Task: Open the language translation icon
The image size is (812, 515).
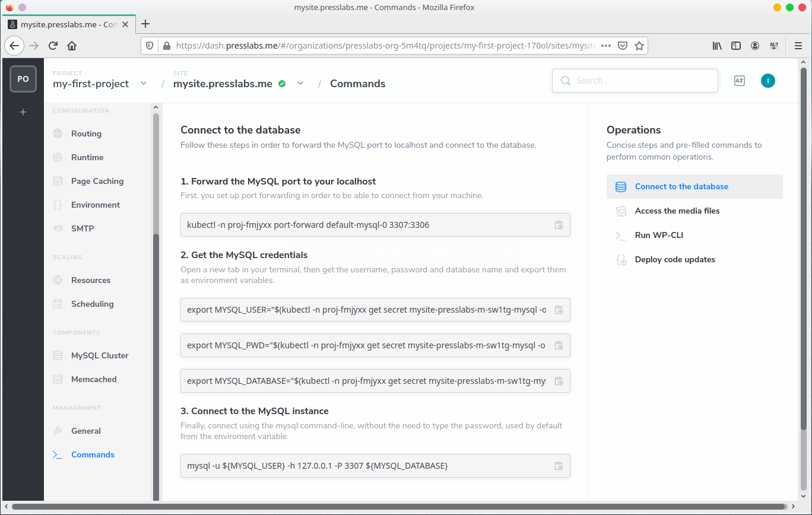Action: (739, 81)
